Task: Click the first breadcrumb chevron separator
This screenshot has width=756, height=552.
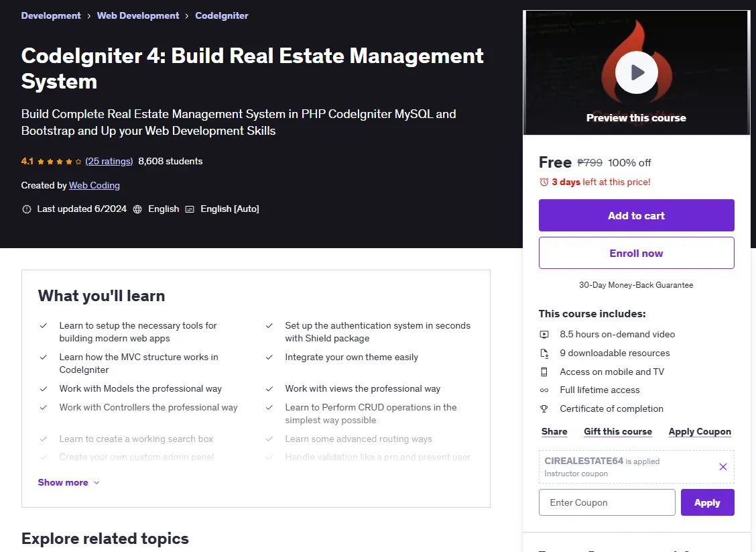Action: click(x=88, y=16)
